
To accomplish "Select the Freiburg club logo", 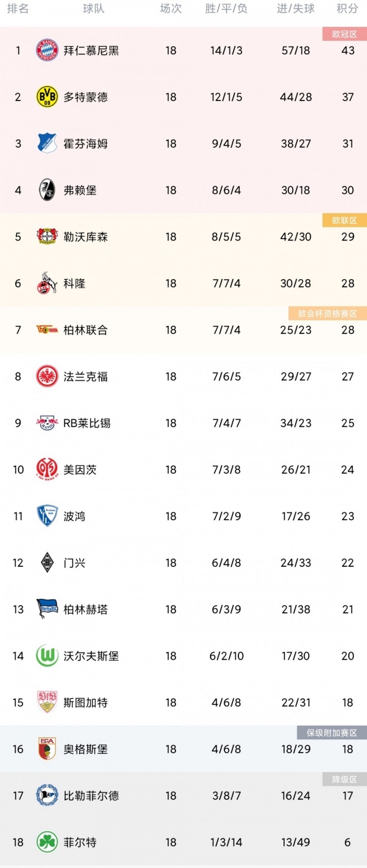I will point(47,190).
